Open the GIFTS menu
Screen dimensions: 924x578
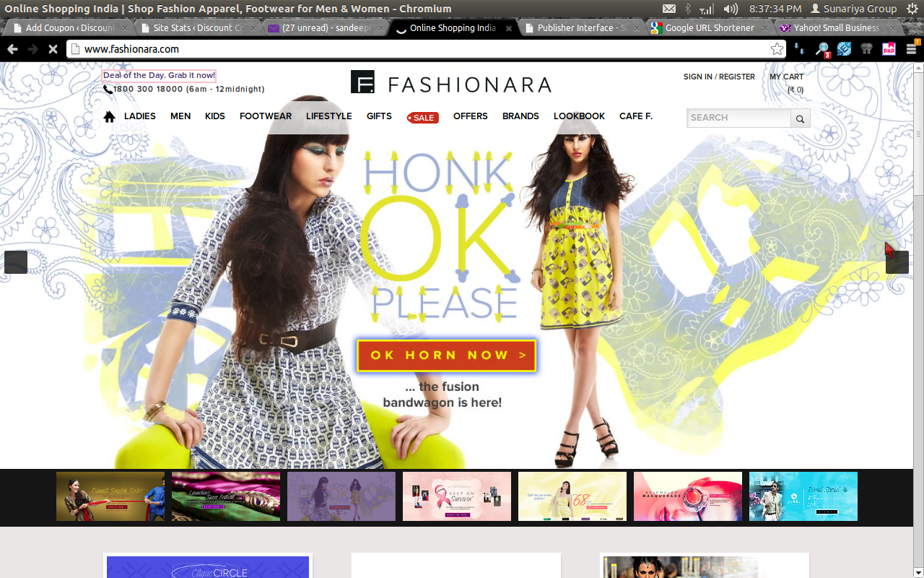coord(379,116)
